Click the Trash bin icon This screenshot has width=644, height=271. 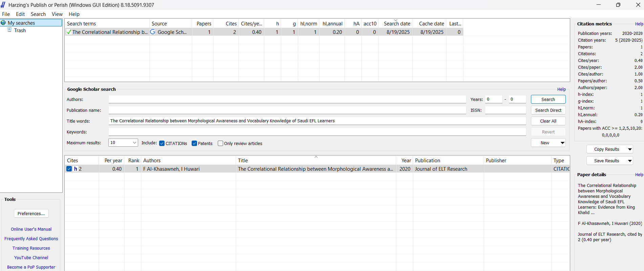[x=9, y=30]
